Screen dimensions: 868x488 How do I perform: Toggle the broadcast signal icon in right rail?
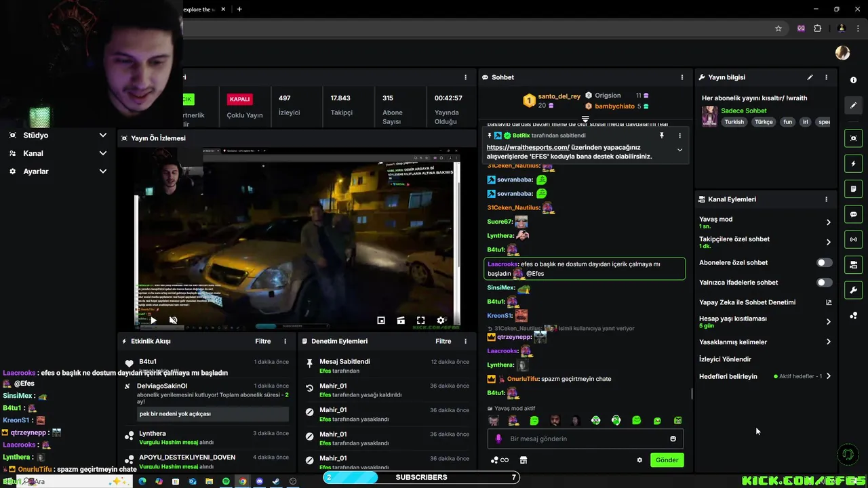[x=853, y=239]
